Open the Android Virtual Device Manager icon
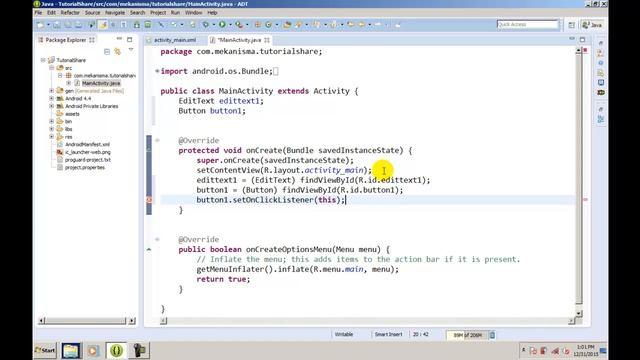Screen dimensions: 640x360 pos(148,25)
